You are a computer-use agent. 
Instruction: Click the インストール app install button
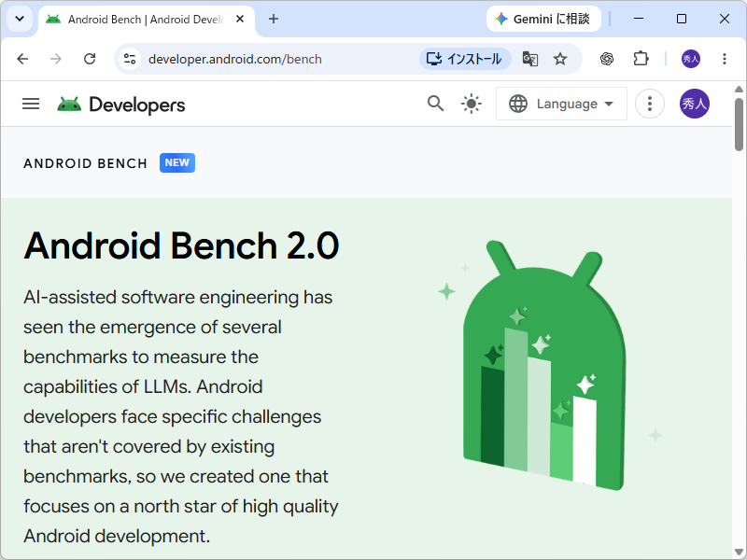tap(465, 59)
